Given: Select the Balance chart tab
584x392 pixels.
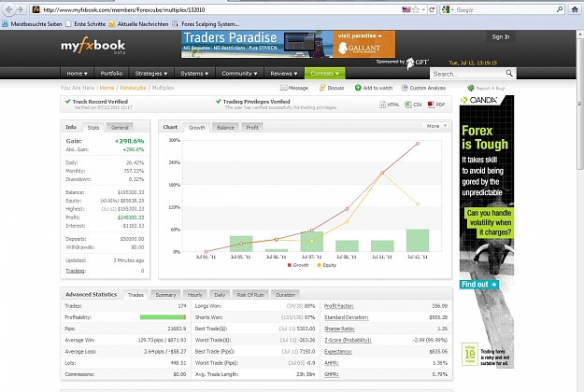Looking at the screenshot, I should click(225, 128).
